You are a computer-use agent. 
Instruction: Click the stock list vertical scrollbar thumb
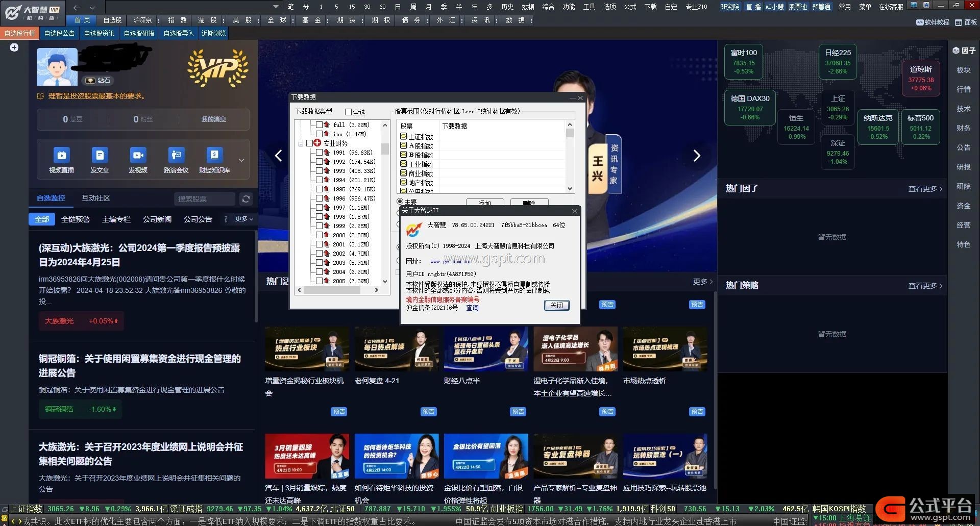570,133
